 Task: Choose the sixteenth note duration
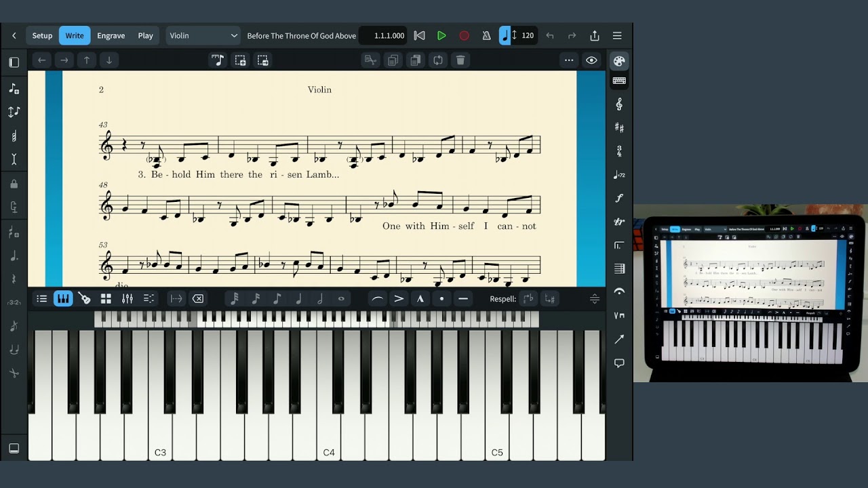[256, 299]
